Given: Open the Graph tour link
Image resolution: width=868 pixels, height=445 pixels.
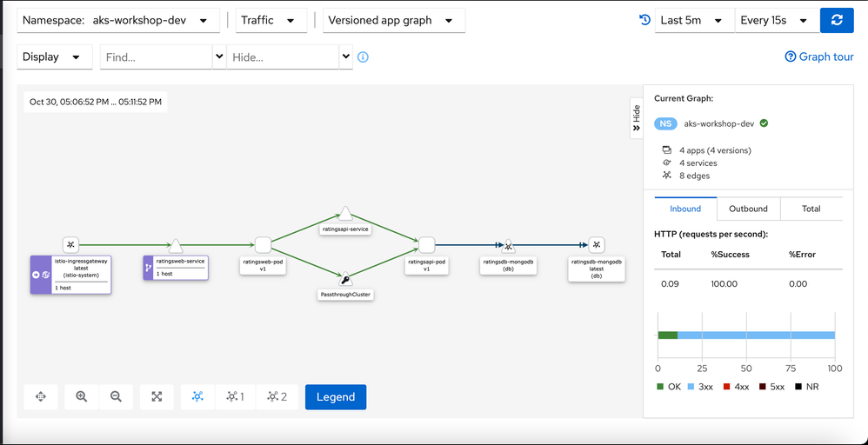Looking at the screenshot, I should pos(819,56).
